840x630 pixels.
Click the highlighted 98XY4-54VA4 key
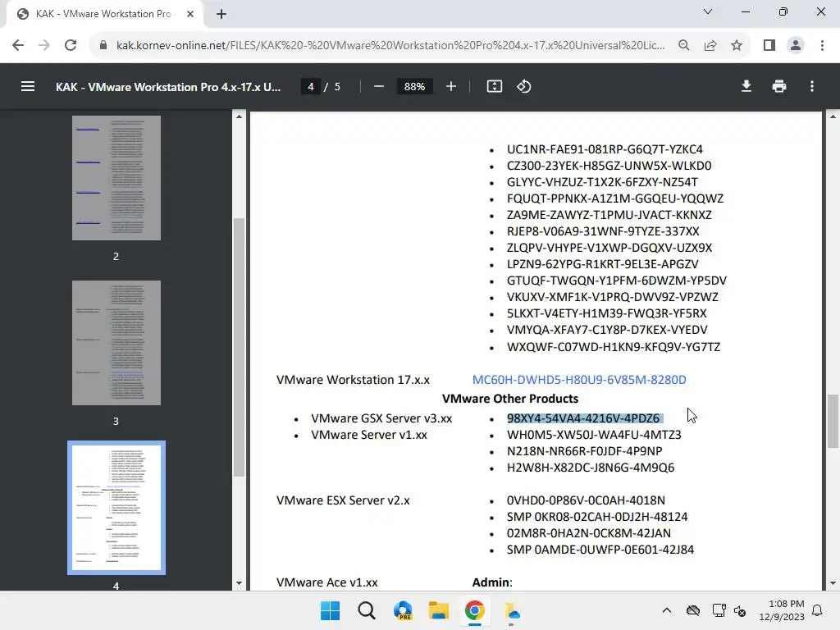584,418
